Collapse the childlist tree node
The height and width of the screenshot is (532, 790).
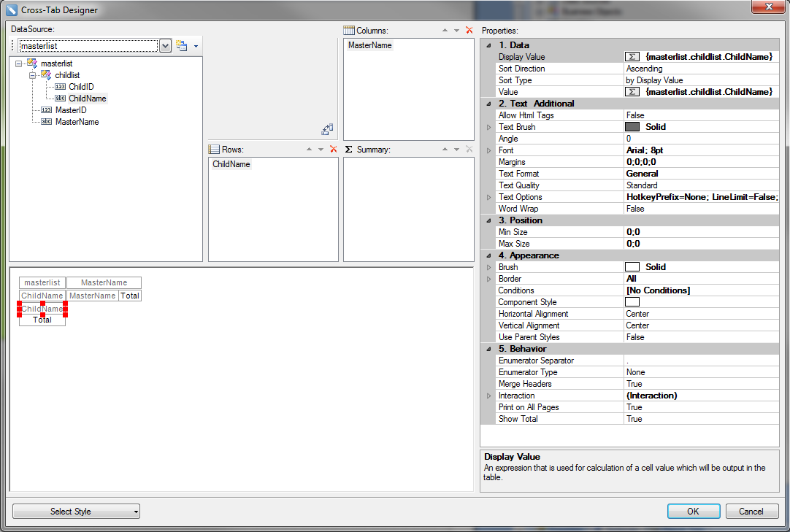[x=33, y=75]
